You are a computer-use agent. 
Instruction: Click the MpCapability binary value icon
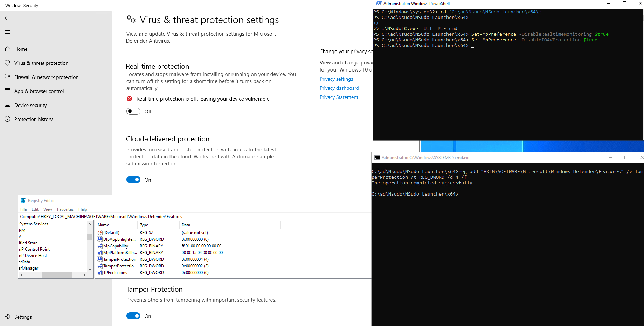click(100, 246)
